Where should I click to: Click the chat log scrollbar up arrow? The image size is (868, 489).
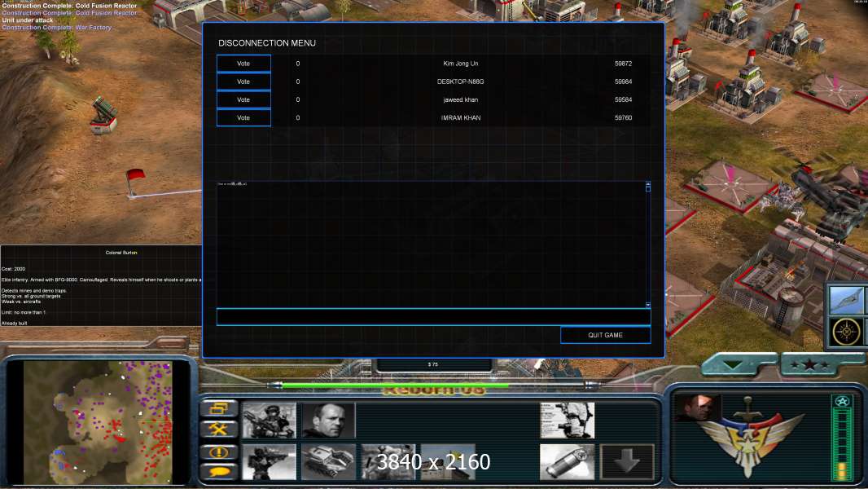[648, 184]
